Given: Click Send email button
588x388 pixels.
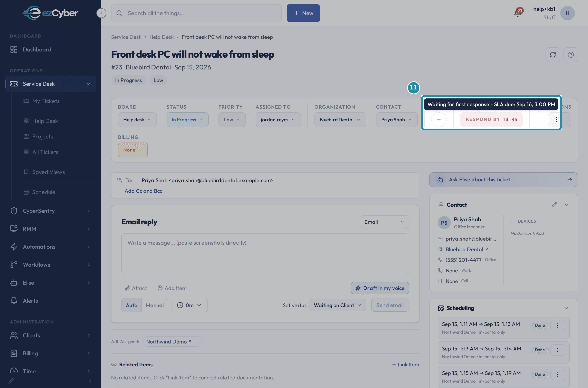Looking at the screenshot, I should point(390,305).
